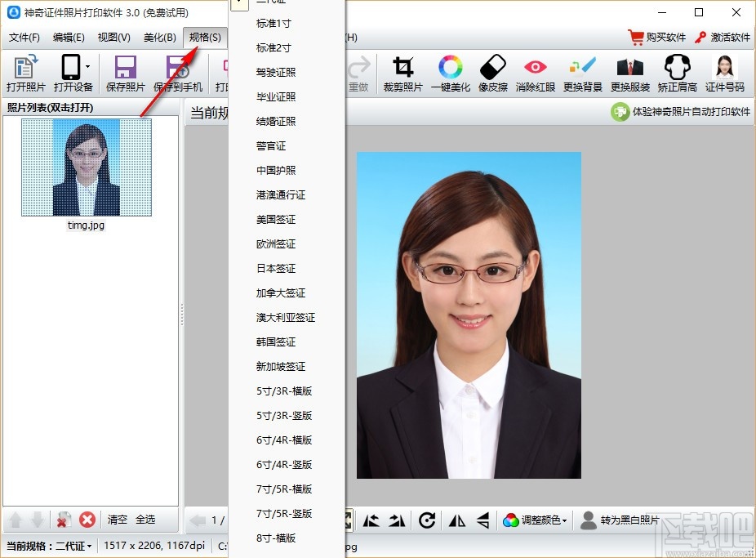Image resolution: width=756 pixels, height=558 pixels.
Task: Click the move-down arrow in photo list
Action: click(x=38, y=520)
